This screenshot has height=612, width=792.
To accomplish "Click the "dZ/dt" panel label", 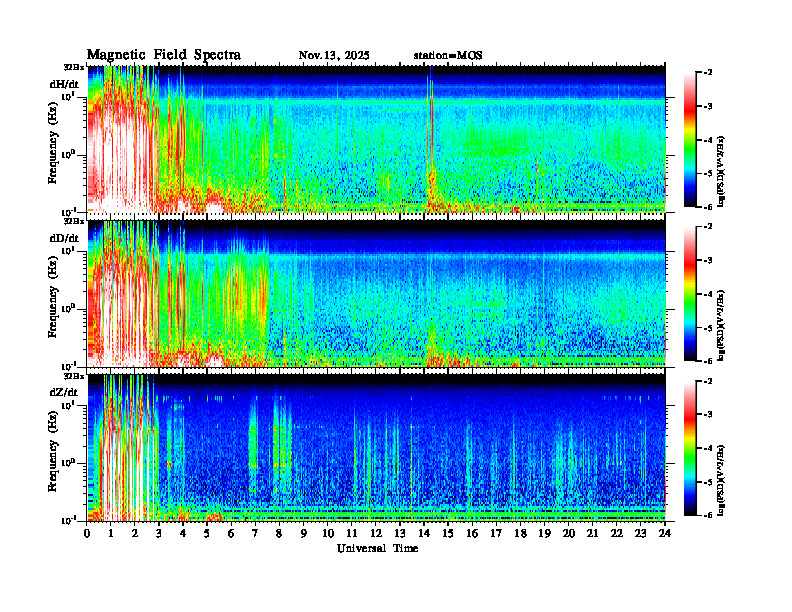I will tap(64, 392).
